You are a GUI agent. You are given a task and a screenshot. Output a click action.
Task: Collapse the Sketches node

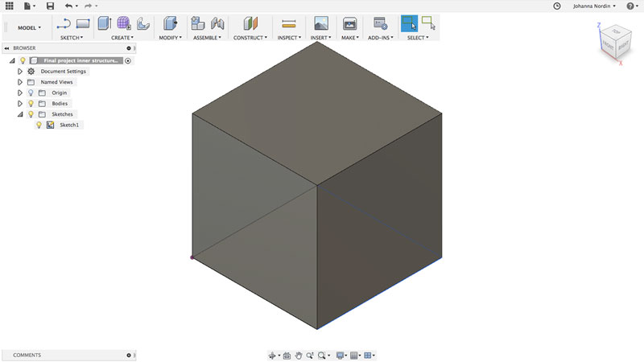pyautogui.click(x=20, y=114)
